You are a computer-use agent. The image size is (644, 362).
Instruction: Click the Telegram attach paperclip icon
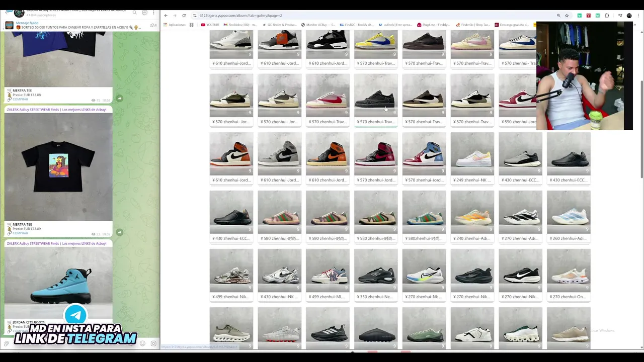coord(6,344)
